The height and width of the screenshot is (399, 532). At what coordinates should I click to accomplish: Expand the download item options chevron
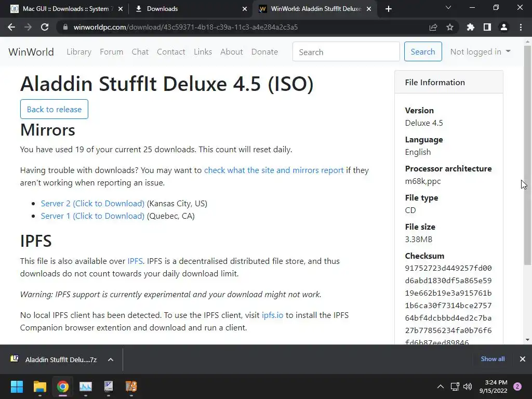click(111, 360)
